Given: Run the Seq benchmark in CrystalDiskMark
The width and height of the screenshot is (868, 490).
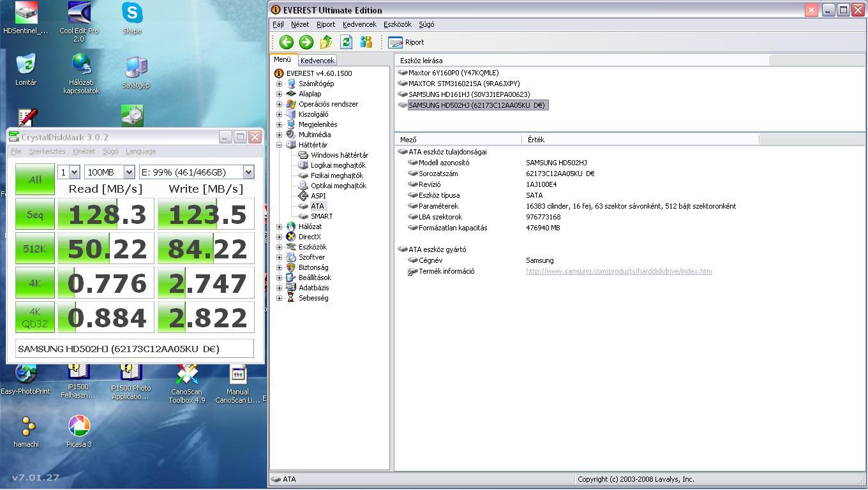Looking at the screenshot, I should point(35,214).
